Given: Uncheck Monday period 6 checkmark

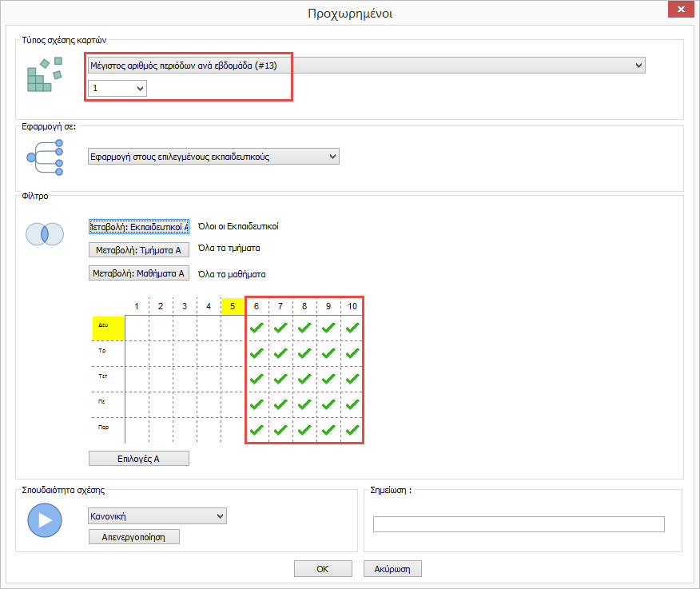Looking at the screenshot, I should (257, 327).
